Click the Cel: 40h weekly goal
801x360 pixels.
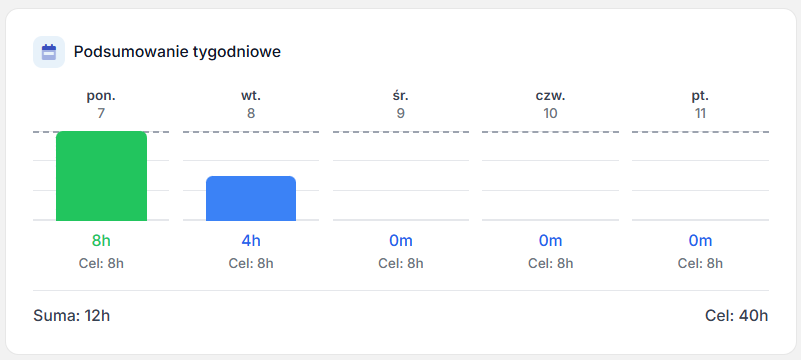pyautogui.click(x=737, y=316)
